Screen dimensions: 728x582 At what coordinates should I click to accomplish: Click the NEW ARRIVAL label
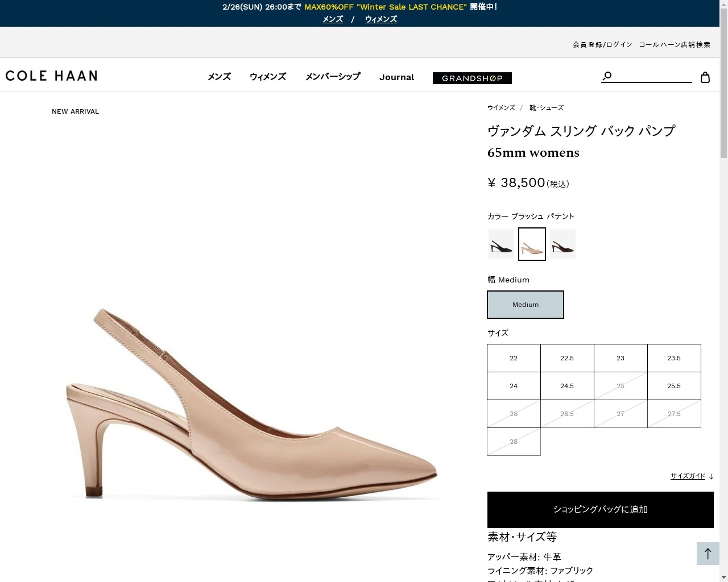point(75,111)
